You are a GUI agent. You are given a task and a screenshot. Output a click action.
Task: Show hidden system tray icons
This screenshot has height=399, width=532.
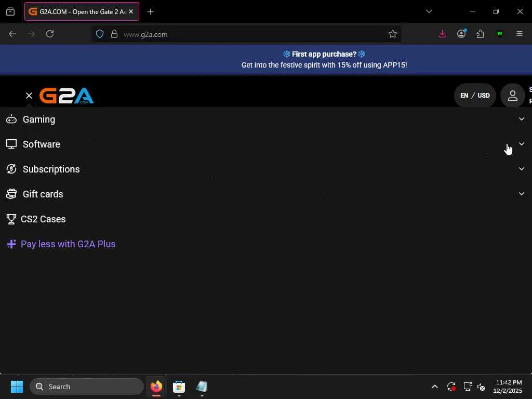435,387
